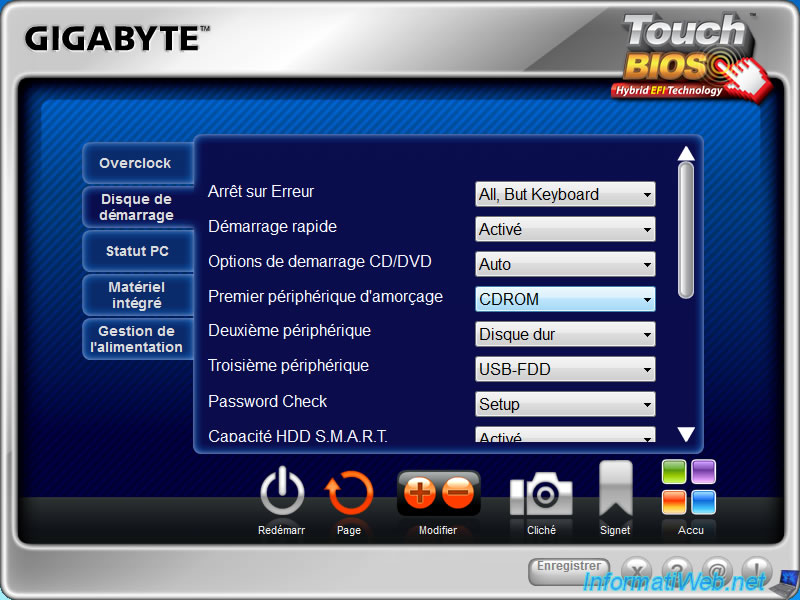Click the round exclamation mark button

tap(757, 570)
